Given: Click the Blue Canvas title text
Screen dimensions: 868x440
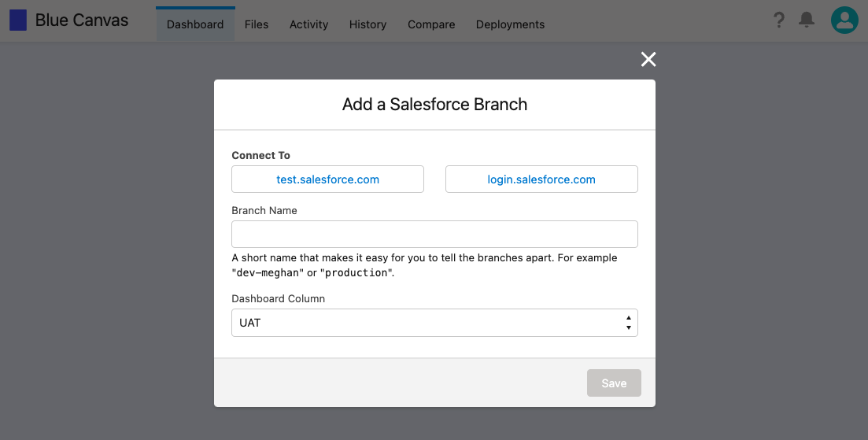Looking at the screenshot, I should 82,20.
